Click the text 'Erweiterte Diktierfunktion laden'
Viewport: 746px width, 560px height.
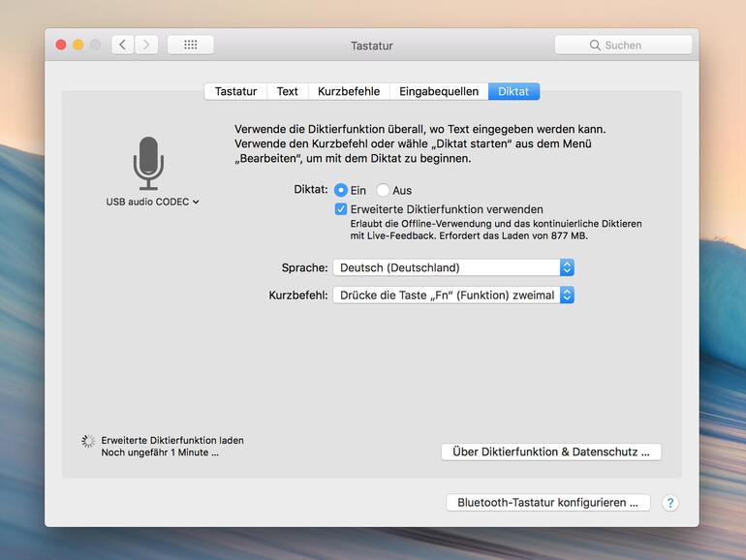pos(172,440)
